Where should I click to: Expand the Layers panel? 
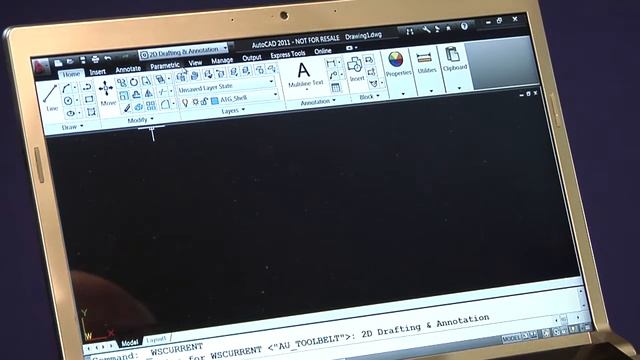[x=233, y=111]
